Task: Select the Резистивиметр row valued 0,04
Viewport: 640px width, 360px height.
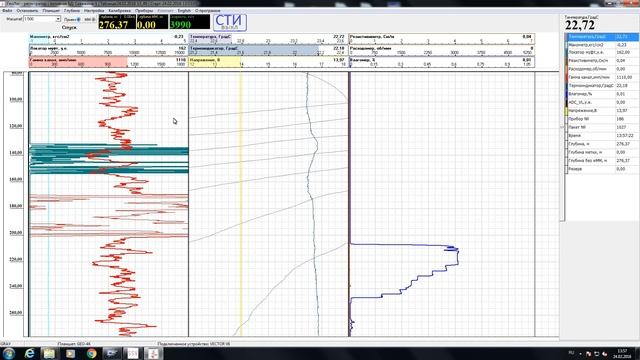Action: 602,61
